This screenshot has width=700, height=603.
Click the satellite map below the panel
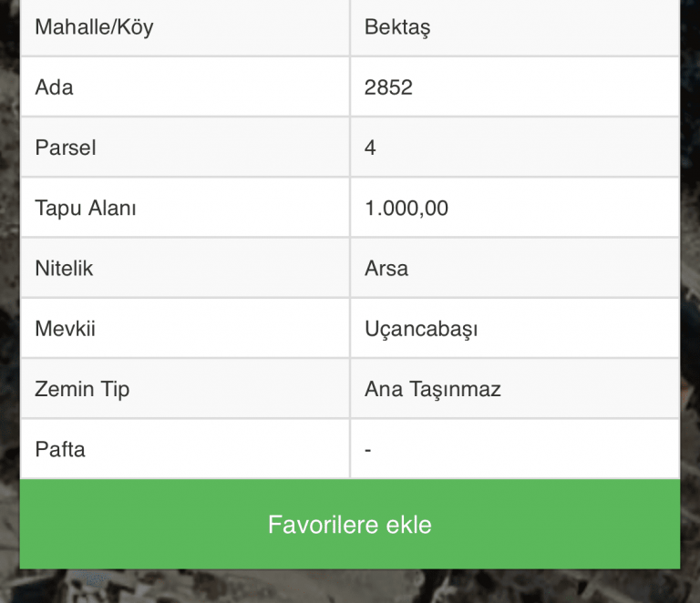click(x=350, y=586)
